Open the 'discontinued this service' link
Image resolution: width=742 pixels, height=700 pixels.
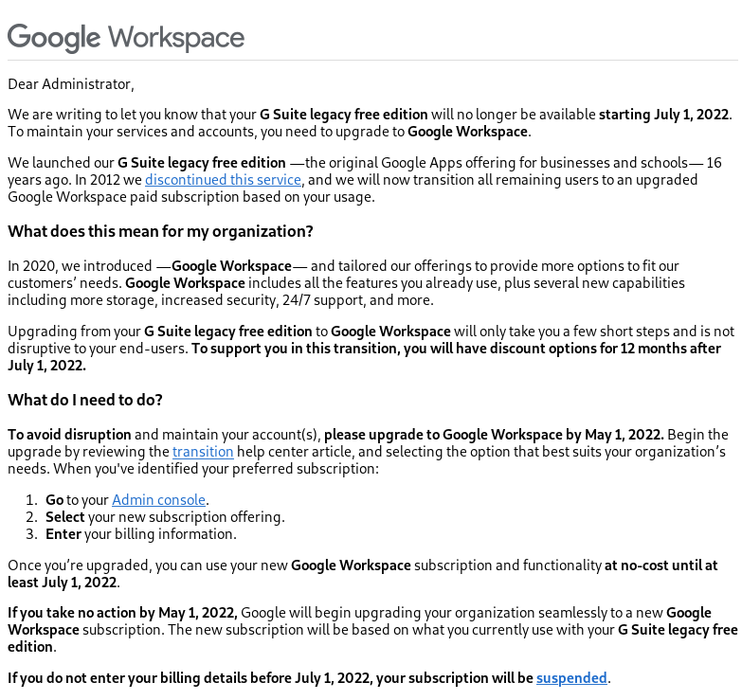(x=223, y=180)
